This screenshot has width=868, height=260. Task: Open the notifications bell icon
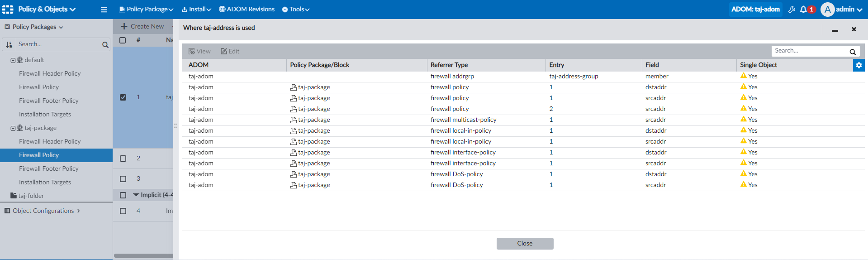click(803, 10)
